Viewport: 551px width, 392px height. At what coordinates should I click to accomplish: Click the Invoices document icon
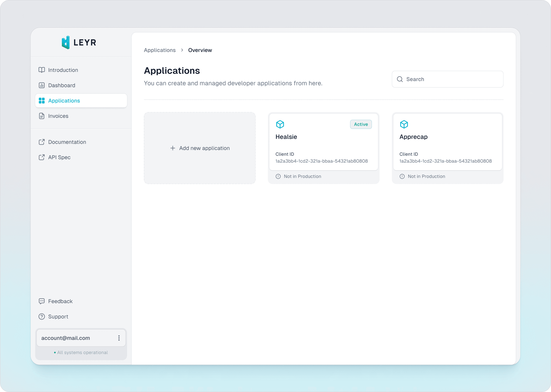(42, 116)
